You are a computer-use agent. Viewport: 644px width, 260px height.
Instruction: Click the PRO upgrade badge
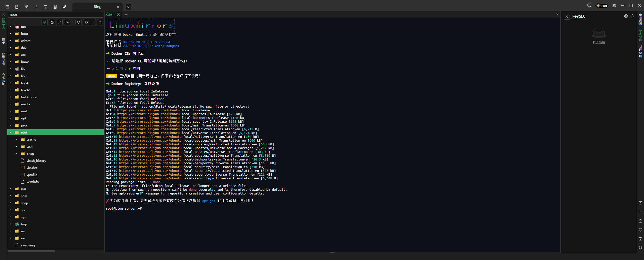[x=602, y=6]
